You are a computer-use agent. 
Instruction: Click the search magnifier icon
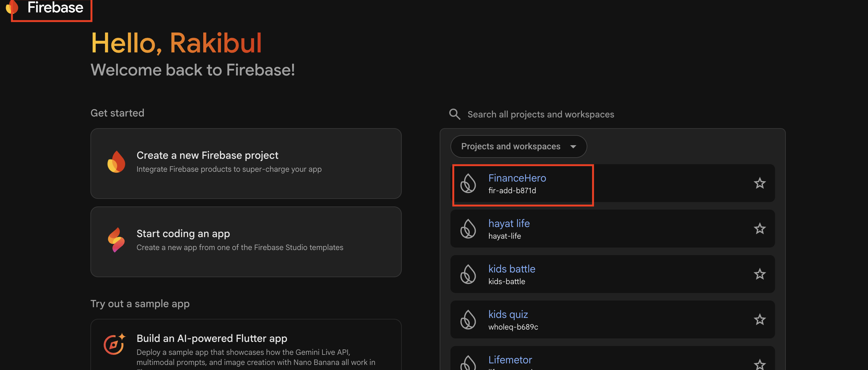455,114
